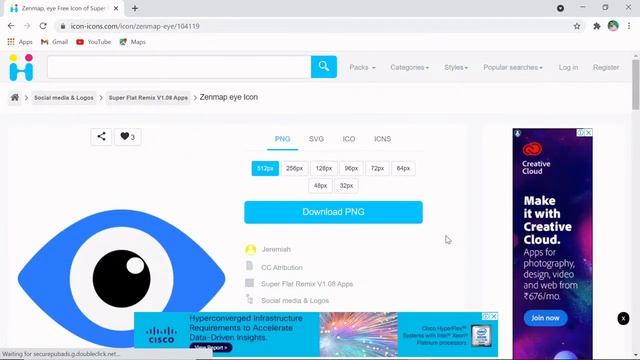The height and width of the screenshot is (360, 640).
Task: Open the icon-icons site logo
Action: pos(21,67)
